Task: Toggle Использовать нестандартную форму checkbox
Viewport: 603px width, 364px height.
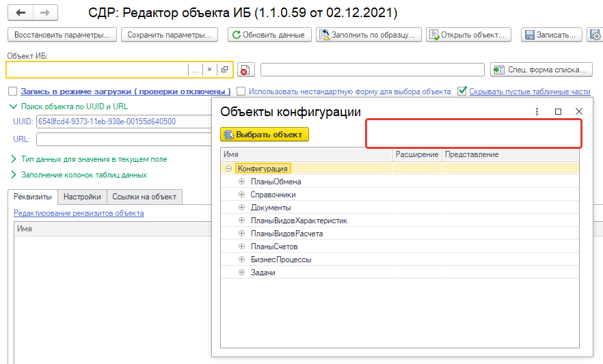Action: [x=241, y=92]
